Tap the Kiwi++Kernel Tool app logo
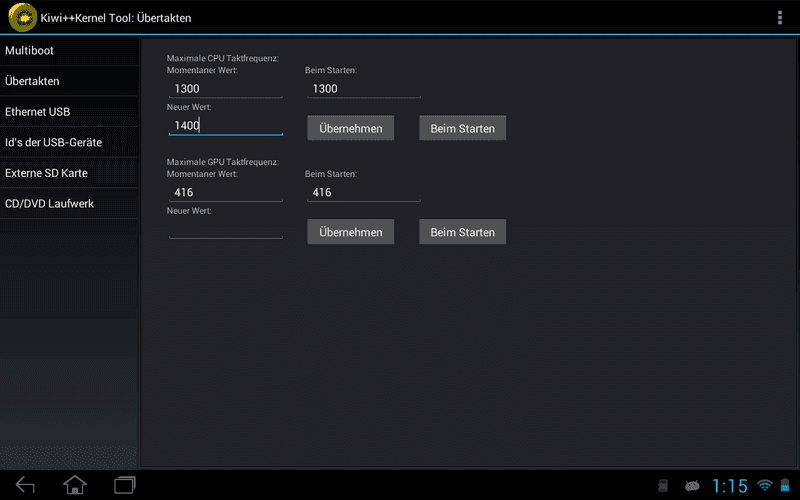The image size is (800, 500). (x=22, y=17)
